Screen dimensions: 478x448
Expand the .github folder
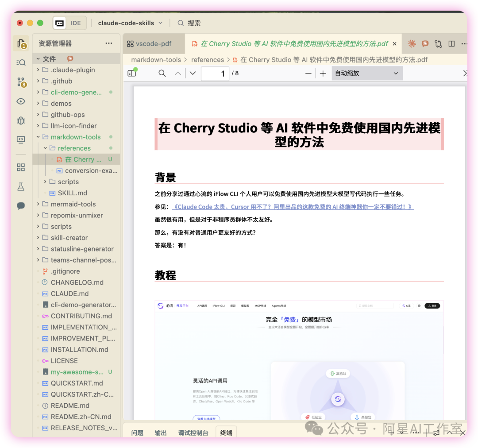(x=38, y=81)
